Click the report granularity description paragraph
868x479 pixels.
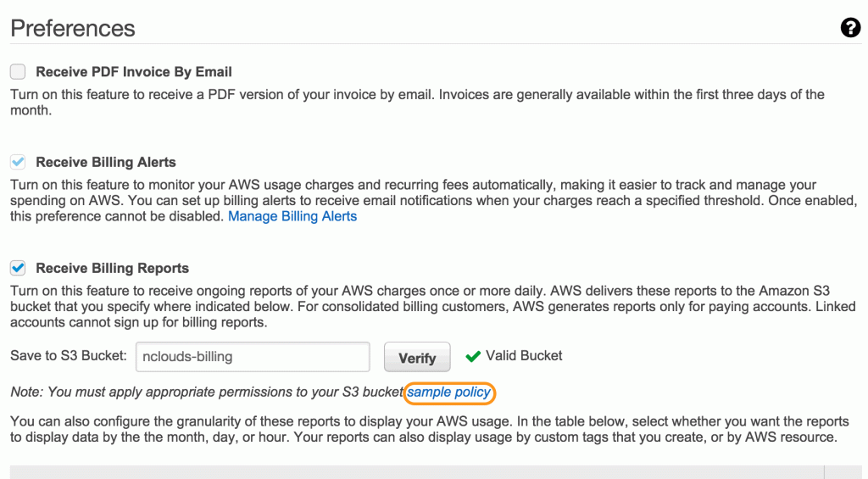pyautogui.click(x=430, y=429)
